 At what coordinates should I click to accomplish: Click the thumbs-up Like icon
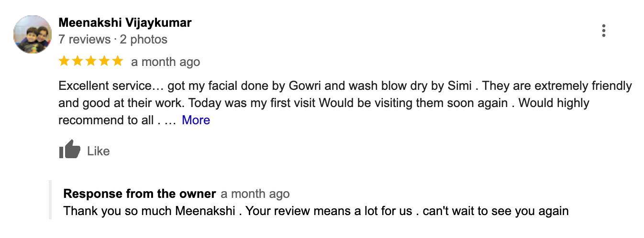point(70,150)
